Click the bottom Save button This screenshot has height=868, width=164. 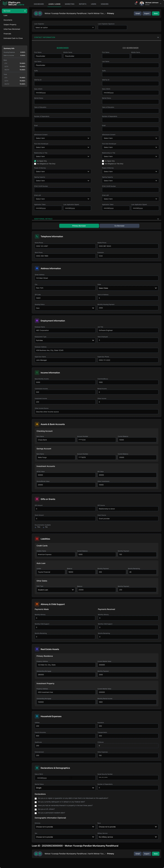(156, 854)
